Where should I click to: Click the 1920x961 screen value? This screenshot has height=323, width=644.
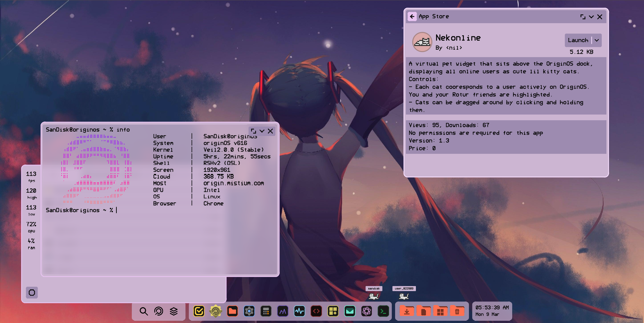tap(217, 170)
